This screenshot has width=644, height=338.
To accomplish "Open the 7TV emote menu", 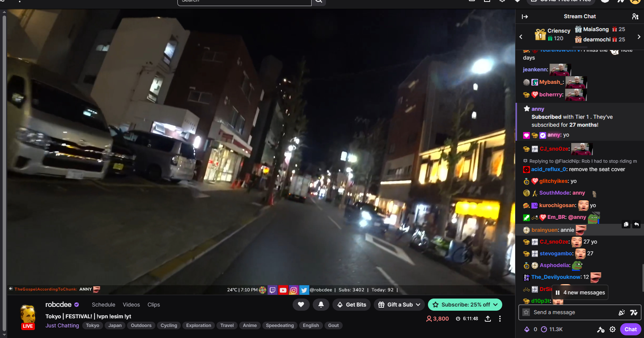I will 634,313.
